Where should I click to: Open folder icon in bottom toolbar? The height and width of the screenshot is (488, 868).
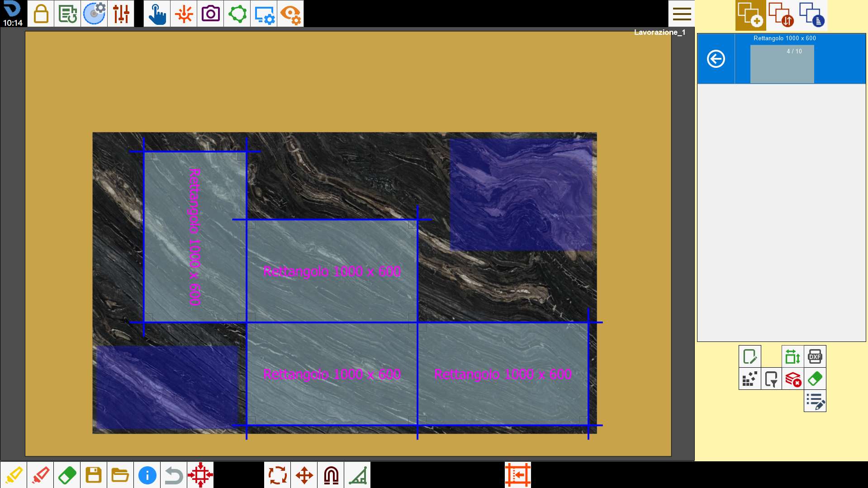pos(120,475)
